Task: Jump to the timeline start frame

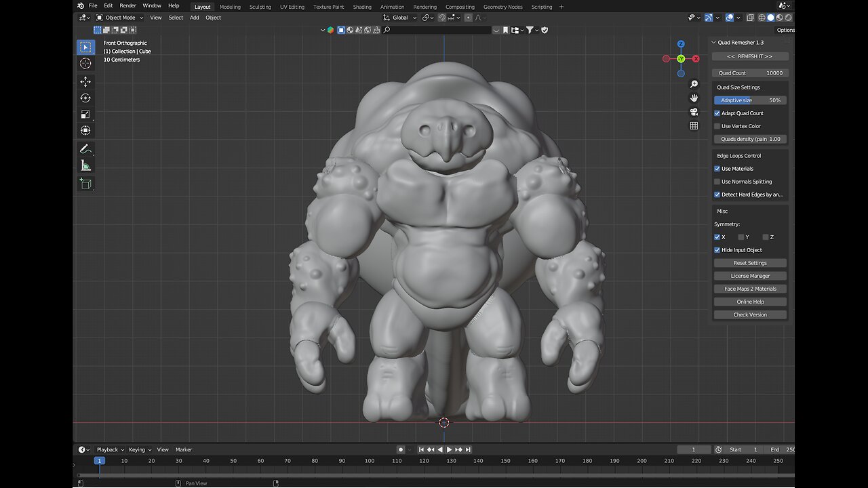Action: [x=421, y=449]
